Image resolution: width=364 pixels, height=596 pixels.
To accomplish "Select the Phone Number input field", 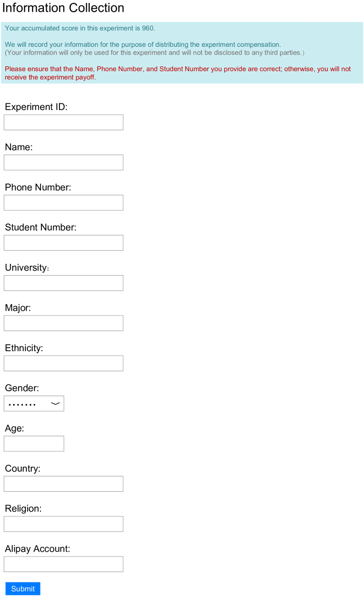I will pos(63,202).
